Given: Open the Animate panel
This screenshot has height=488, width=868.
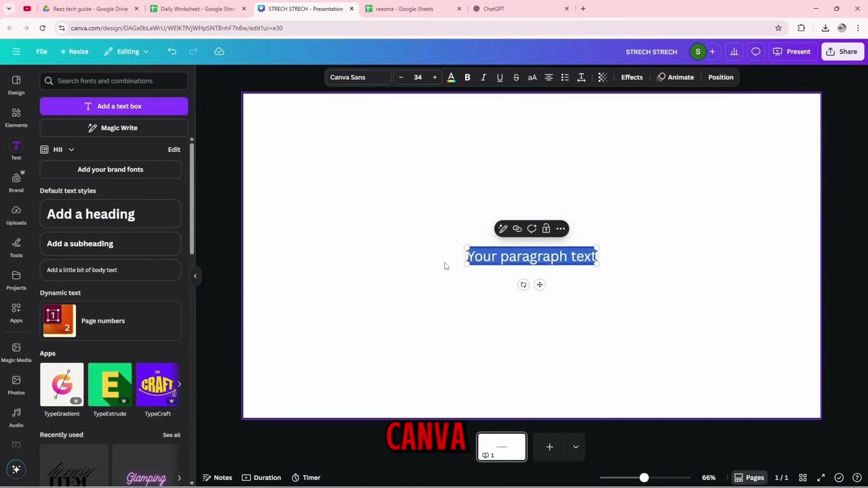Looking at the screenshot, I should point(675,77).
